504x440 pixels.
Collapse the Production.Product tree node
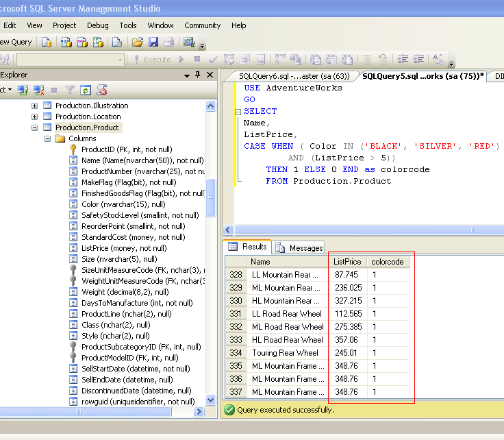click(x=35, y=127)
